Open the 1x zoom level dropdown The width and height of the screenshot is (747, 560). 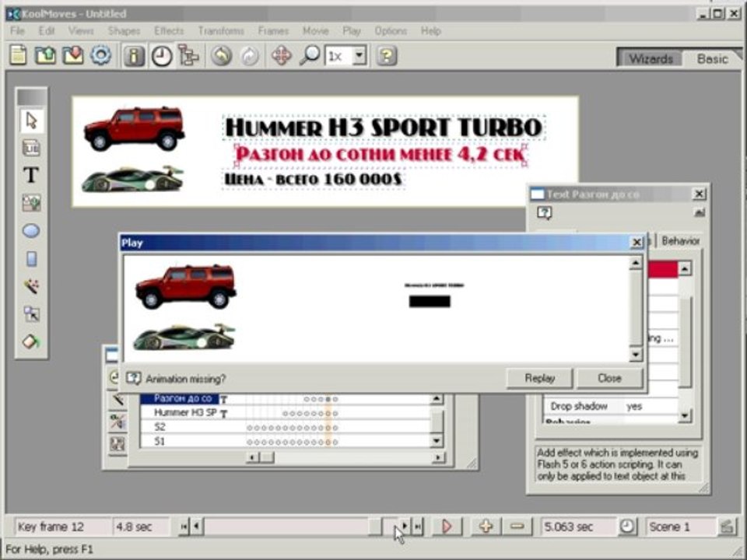359,56
